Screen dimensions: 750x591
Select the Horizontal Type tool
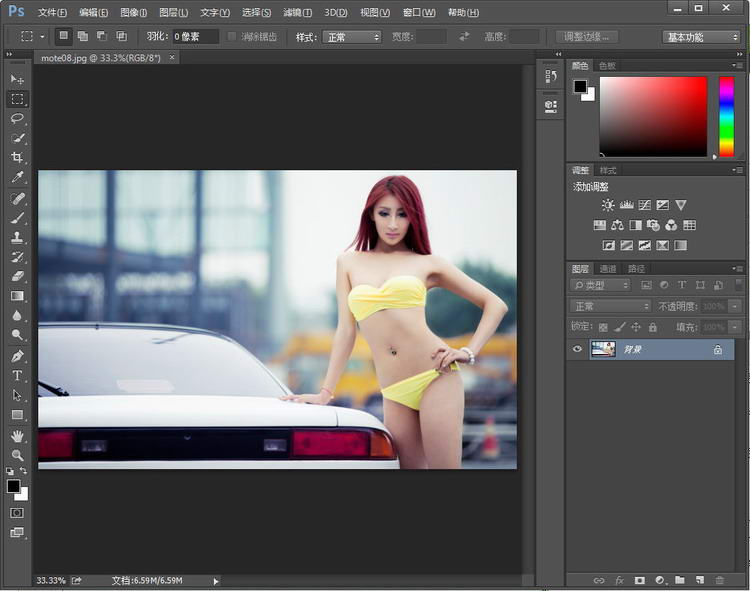pos(17,376)
